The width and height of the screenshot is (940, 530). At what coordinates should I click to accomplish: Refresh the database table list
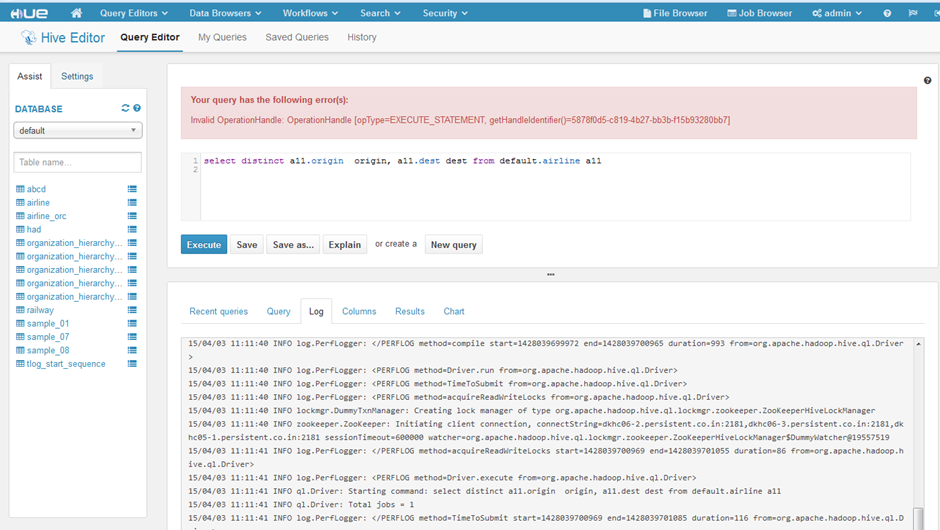125,108
